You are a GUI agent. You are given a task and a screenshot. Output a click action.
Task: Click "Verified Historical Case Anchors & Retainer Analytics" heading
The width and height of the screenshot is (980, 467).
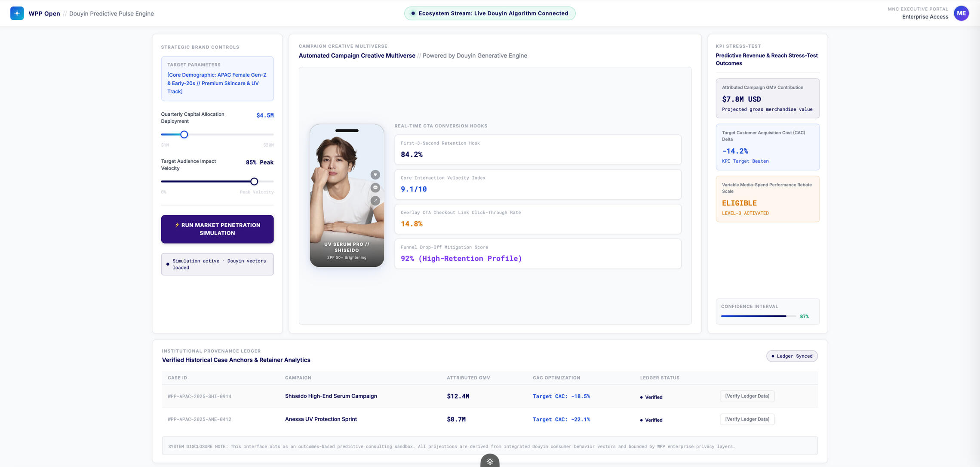236,360
